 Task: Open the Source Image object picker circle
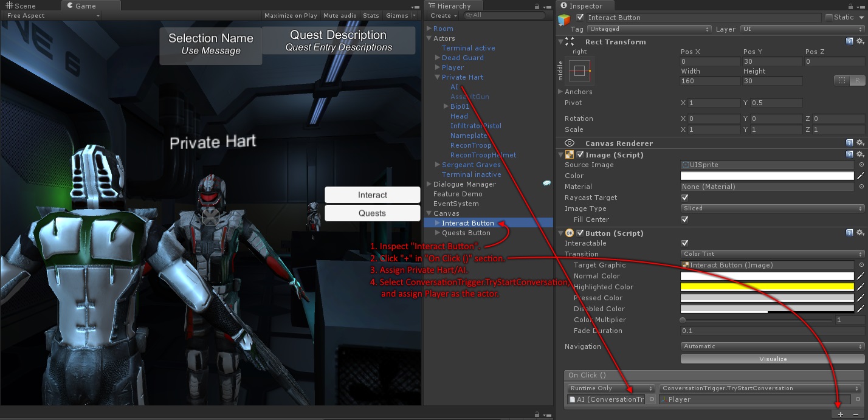(x=863, y=165)
